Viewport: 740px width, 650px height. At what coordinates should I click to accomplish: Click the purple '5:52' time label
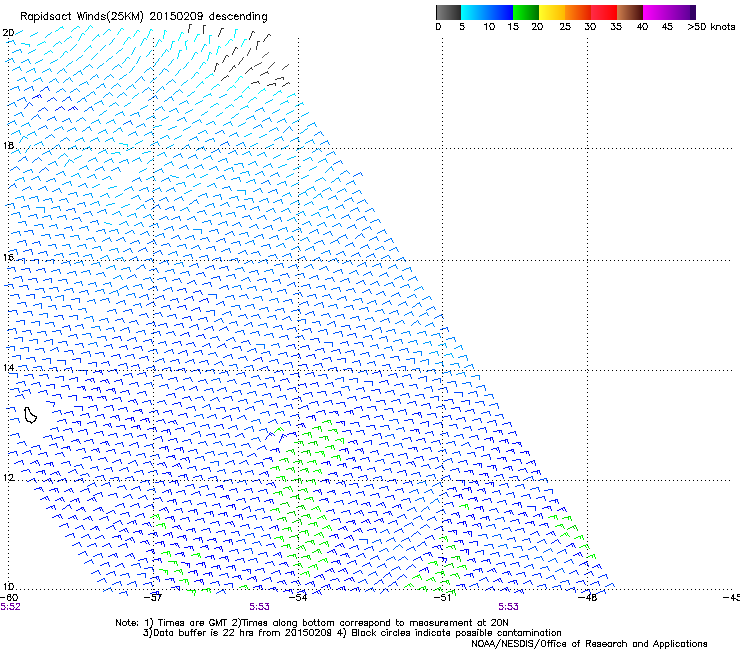[10, 607]
